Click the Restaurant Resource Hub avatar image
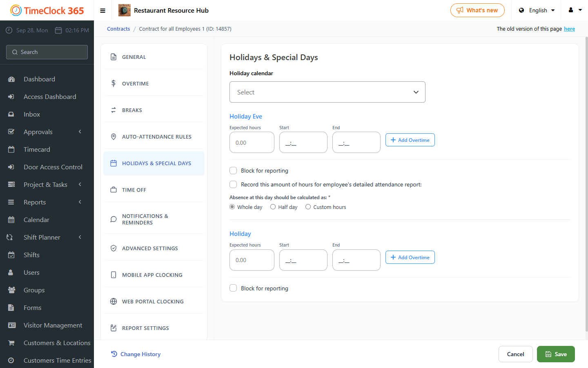The image size is (588, 368). coord(125,10)
